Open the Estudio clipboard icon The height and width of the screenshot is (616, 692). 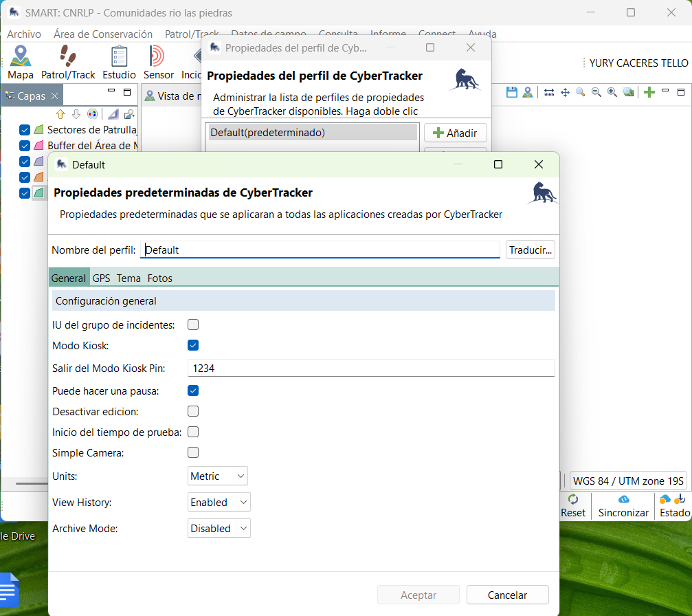point(119,56)
